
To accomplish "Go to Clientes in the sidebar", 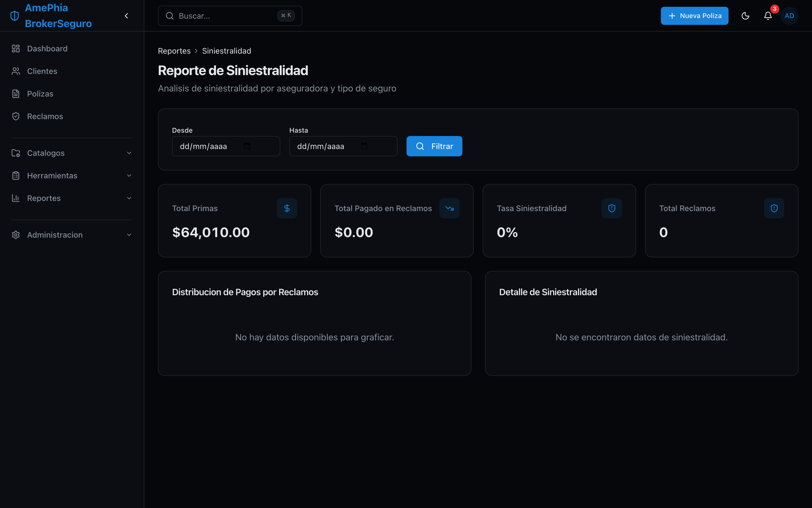I will pos(72,71).
